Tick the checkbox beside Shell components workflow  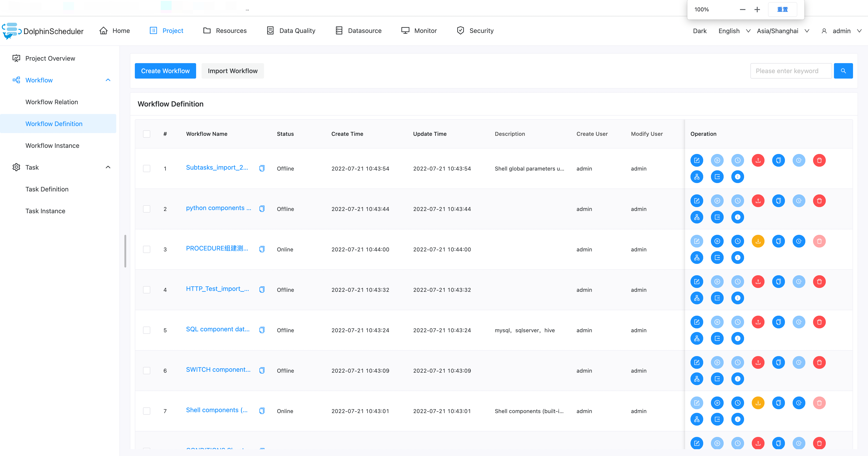pyautogui.click(x=147, y=411)
